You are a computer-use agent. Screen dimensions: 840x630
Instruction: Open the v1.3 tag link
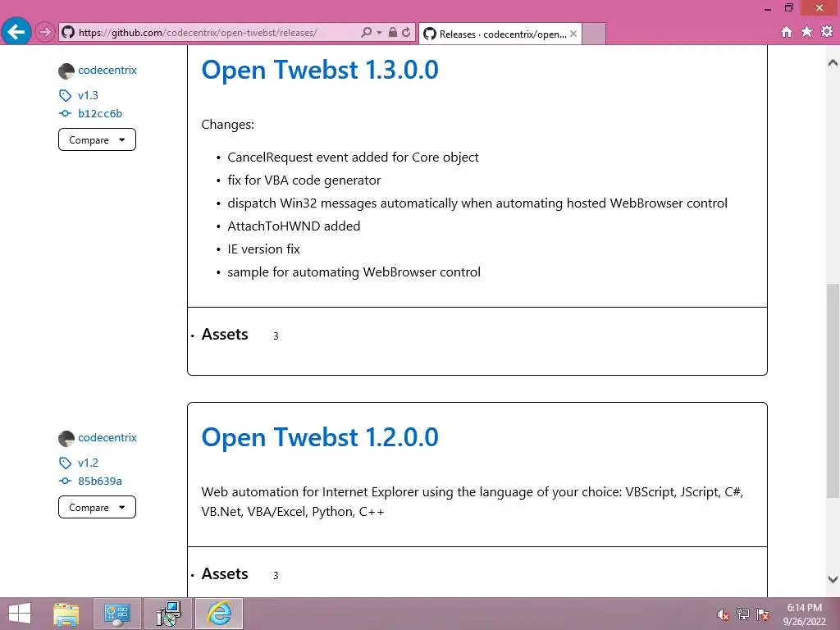point(88,95)
